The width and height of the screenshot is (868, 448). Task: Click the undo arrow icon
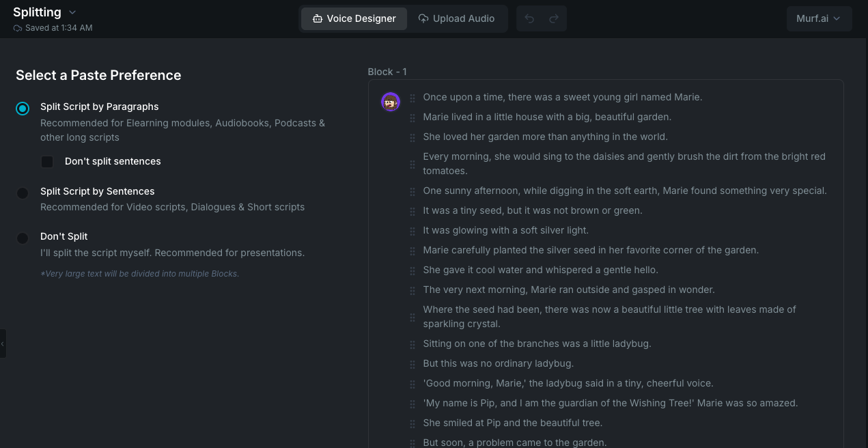tap(529, 18)
